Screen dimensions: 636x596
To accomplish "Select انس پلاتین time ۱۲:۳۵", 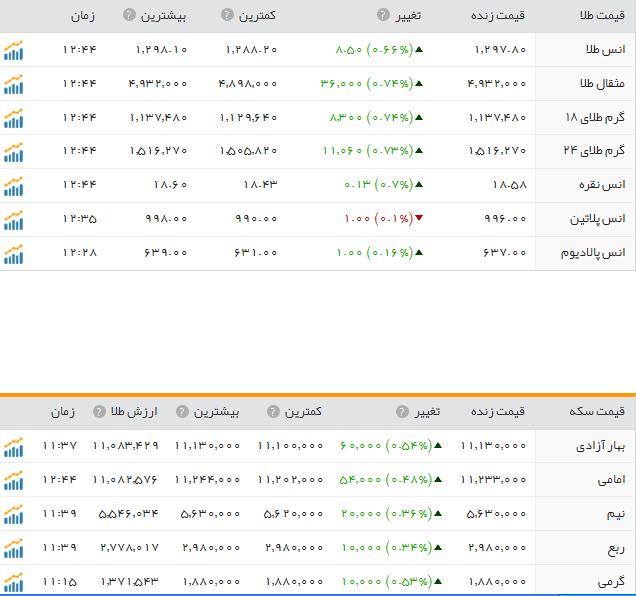I will 80,219.
